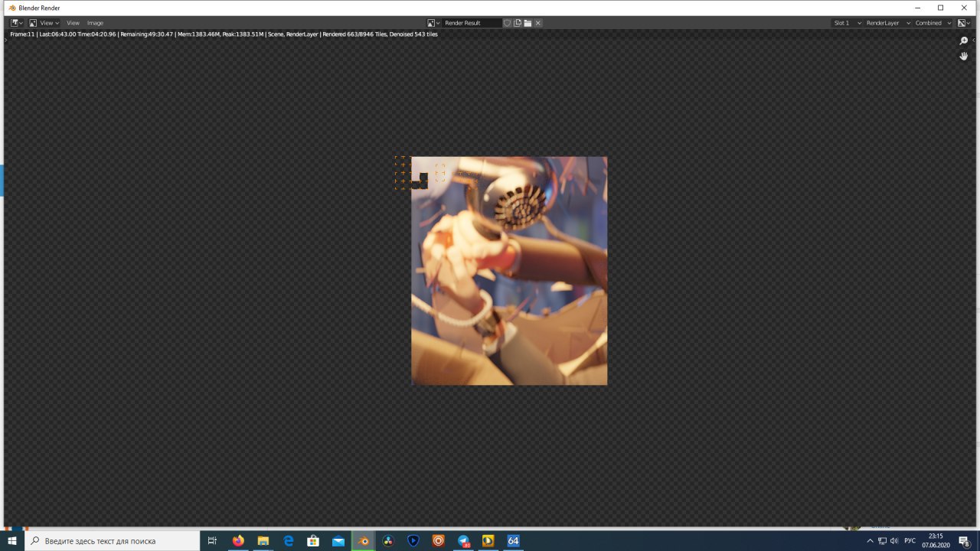Browse image datablock dropdown beside Render Result

[x=434, y=23]
